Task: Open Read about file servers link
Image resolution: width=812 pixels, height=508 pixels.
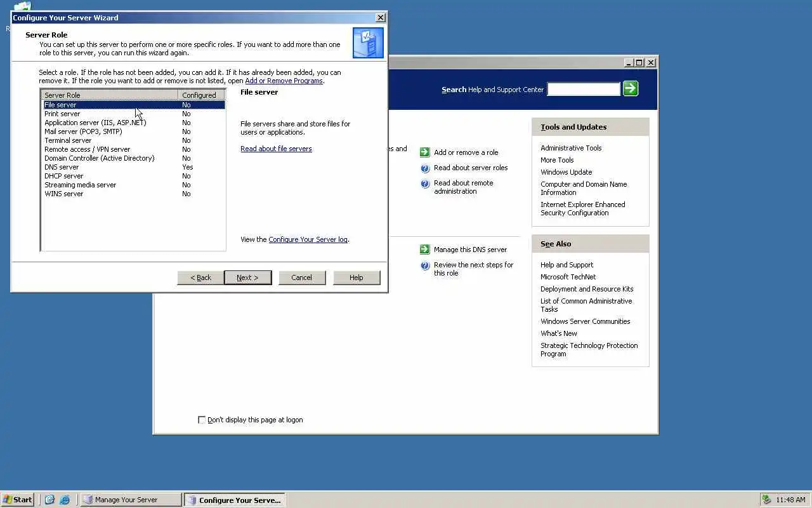Action: [x=276, y=149]
